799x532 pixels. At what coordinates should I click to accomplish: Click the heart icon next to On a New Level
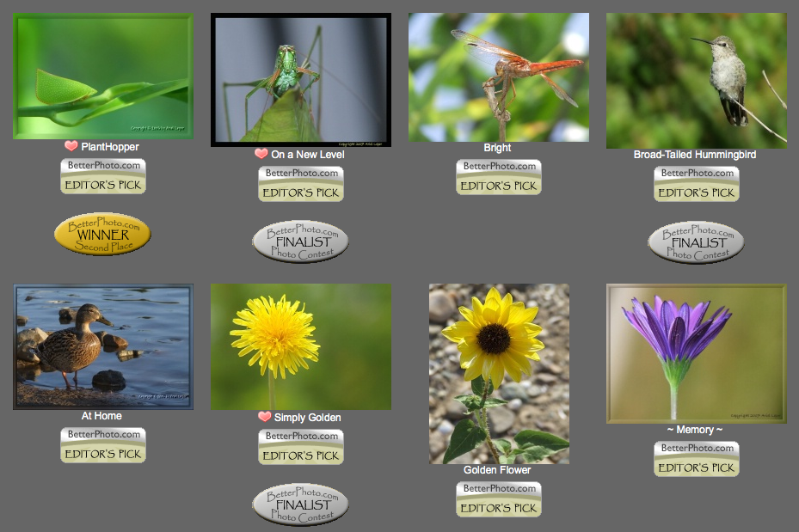pyautogui.click(x=261, y=154)
